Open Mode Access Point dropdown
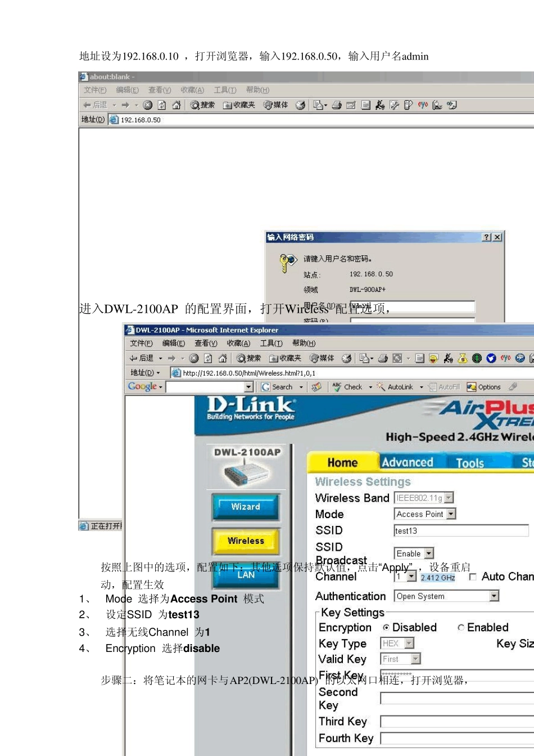This screenshot has width=534, height=756. tap(451, 514)
